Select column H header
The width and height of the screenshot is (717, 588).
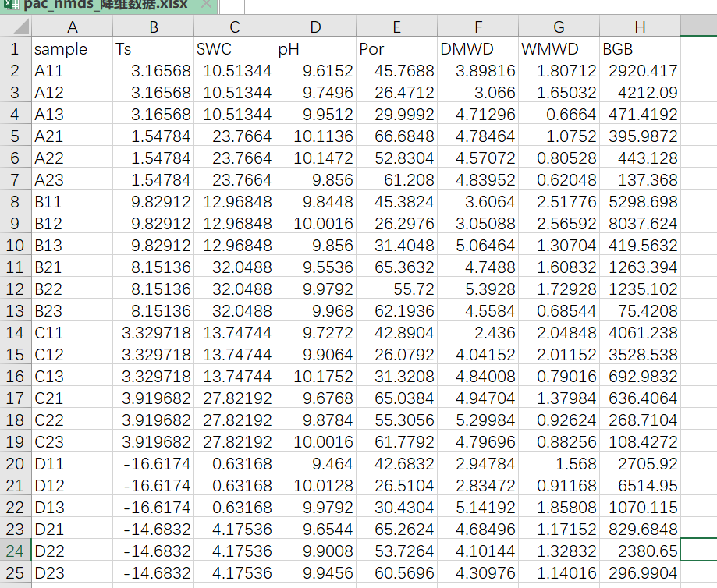point(640,27)
